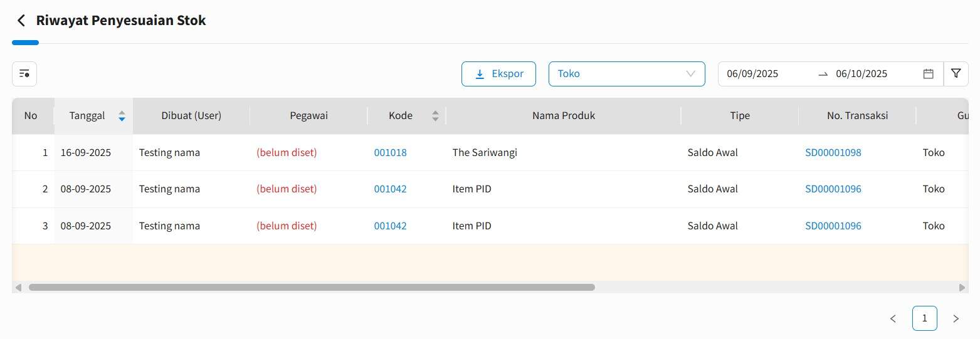Click the scrollbar right arrow
Image resolution: width=980 pixels, height=339 pixels.
pyautogui.click(x=962, y=287)
